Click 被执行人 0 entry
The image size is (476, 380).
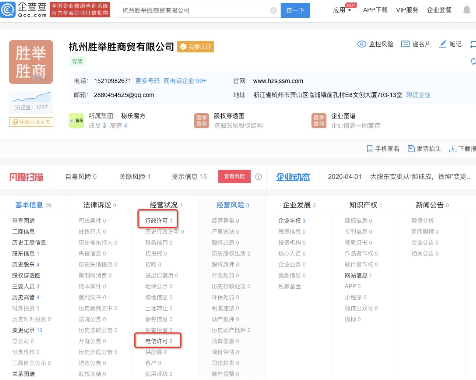92,231
